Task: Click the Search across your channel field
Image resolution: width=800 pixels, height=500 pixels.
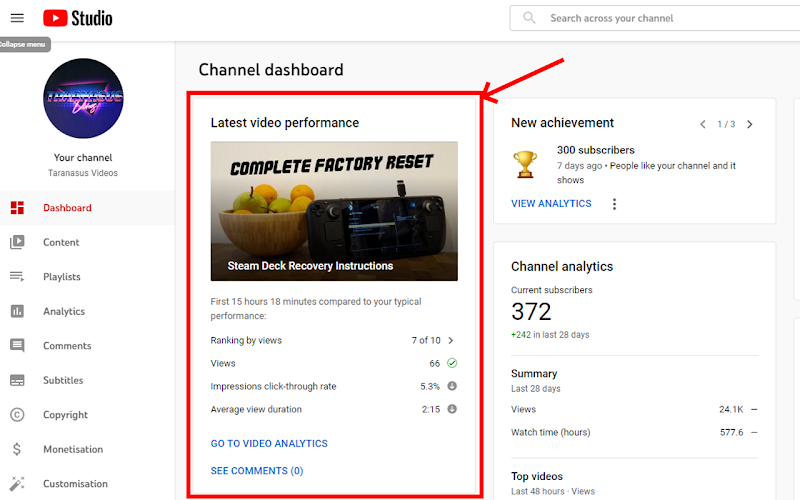Action: (655, 18)
